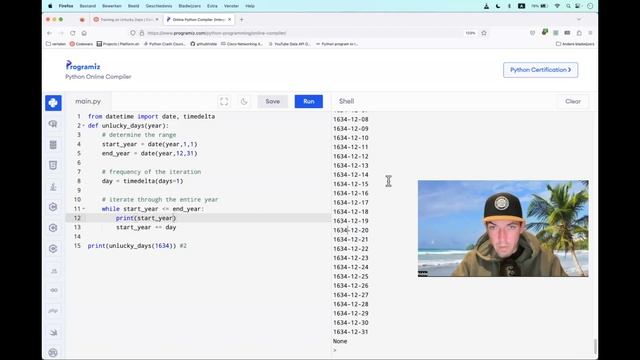Open the Python Crash Course bookmark

click(x=165, y=44)
